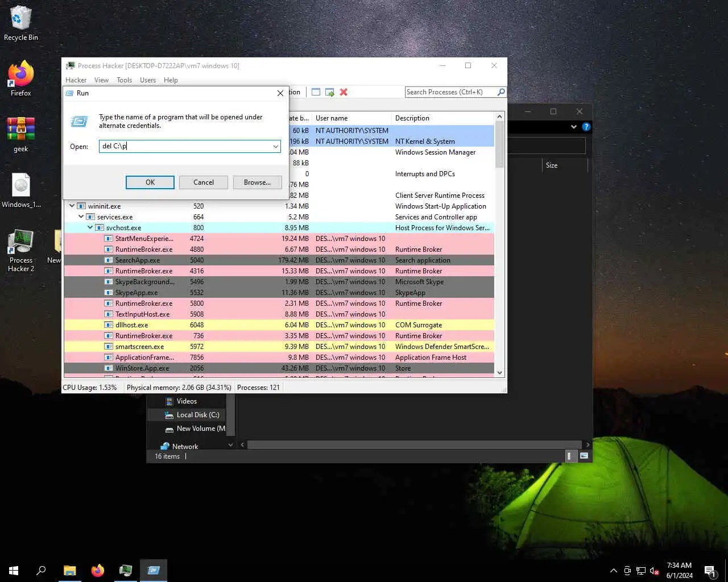Open the Help menu in Process Hacker
The width and height of the screenshot is (728, 582).
171,80
